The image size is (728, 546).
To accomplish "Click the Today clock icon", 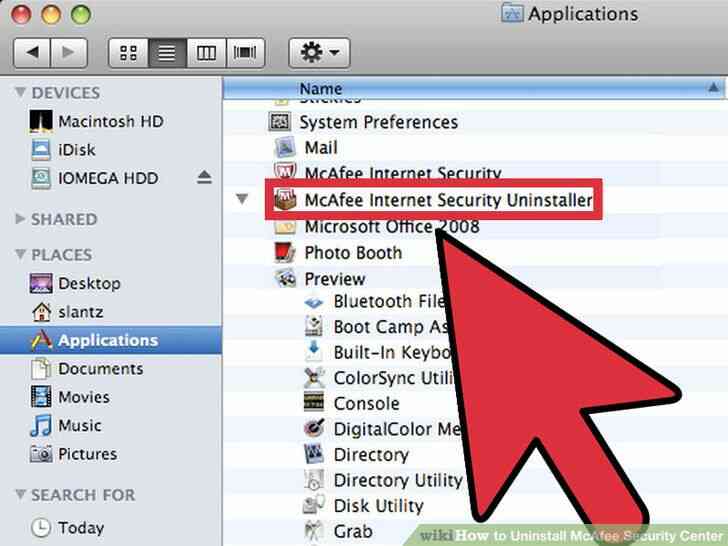I will click(x=41, y=528).
